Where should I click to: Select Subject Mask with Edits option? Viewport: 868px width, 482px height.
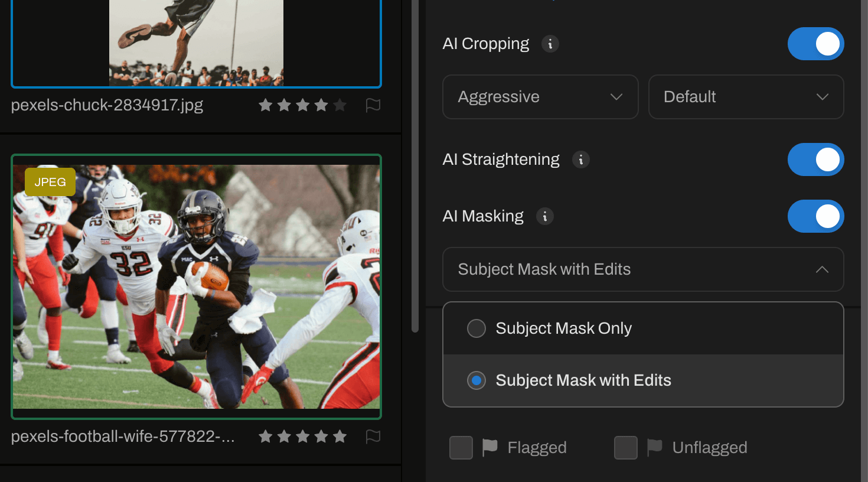[477, 380]
